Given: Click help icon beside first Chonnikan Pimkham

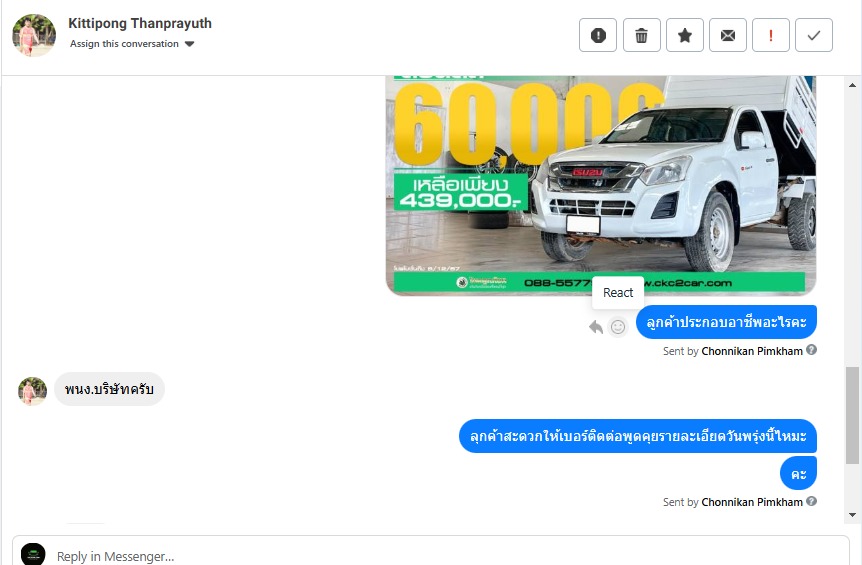Looking at the screenshot, I should [x=811, y=350].
